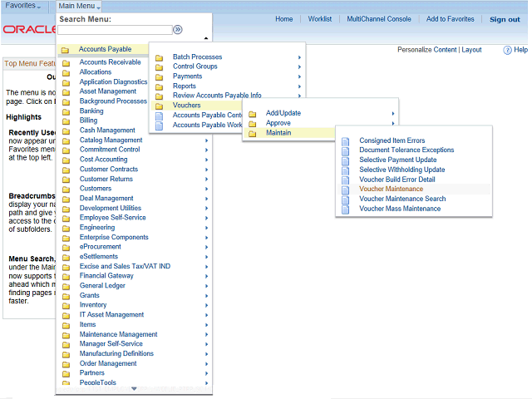Open the Excise and Sales Tax/VAT IND menu
Image resolution: width=532 pixels, height=399 pixels.
point(125,266)
